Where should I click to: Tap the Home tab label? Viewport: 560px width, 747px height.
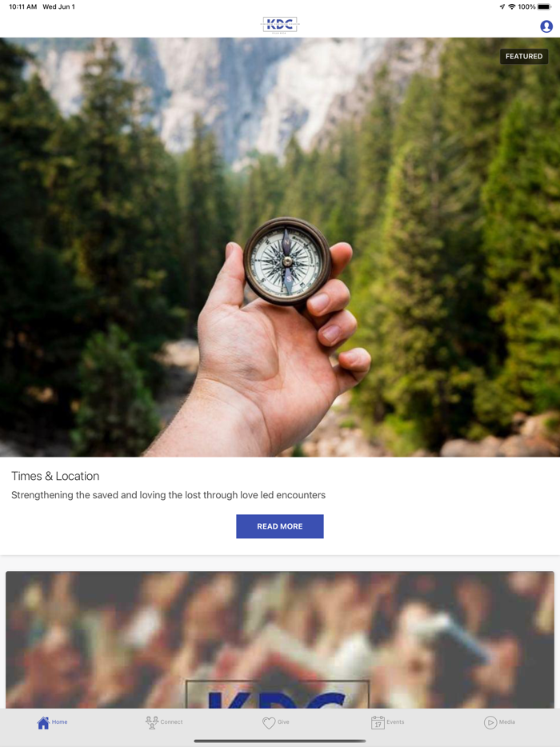pos(59,721)
